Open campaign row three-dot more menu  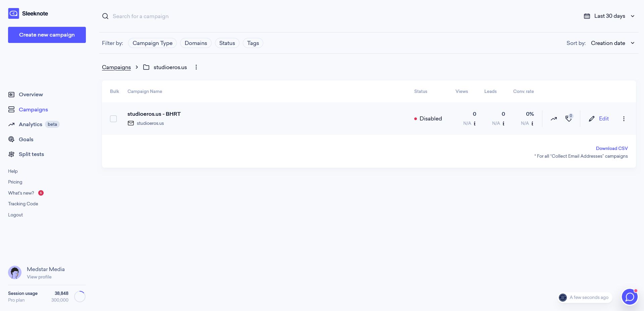tap(624, 119)
